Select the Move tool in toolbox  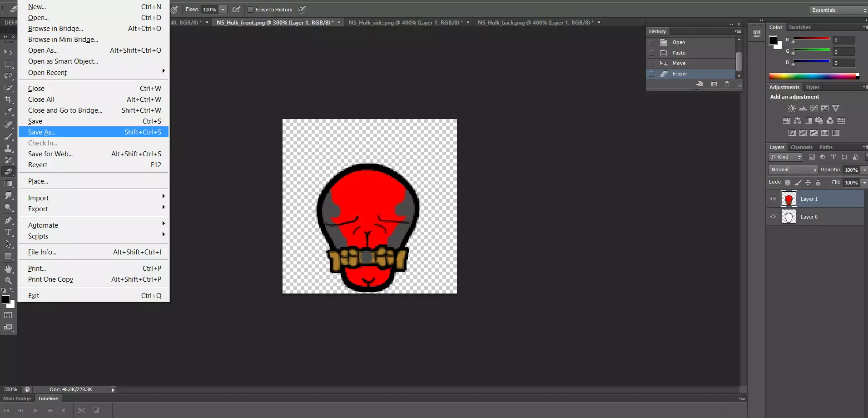coord(8,52)
